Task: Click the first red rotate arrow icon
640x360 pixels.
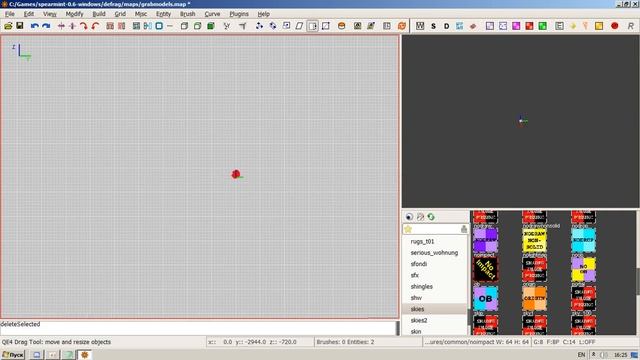Action: pos(84,26)
